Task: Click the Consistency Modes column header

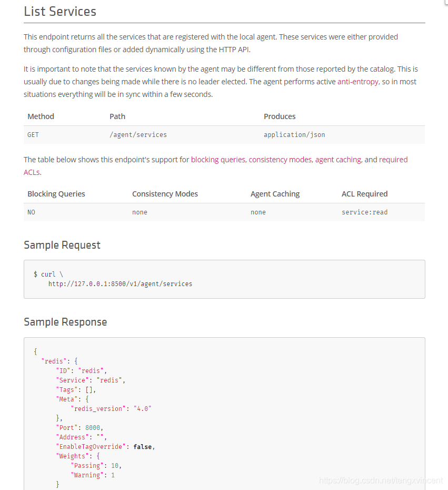Action: coord(165,194)
